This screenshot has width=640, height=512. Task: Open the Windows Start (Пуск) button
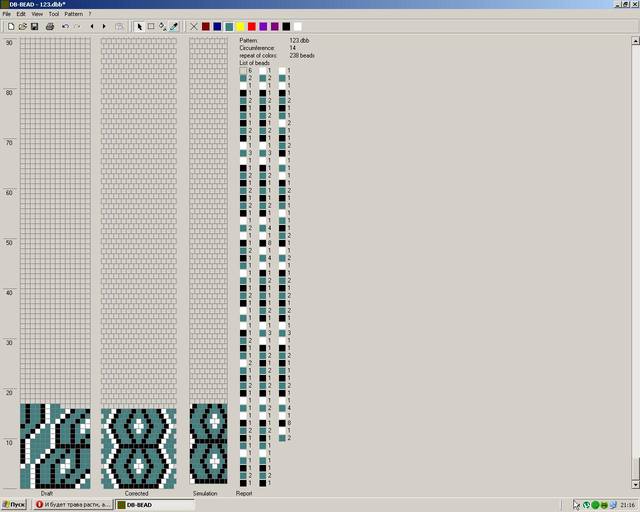coord(14,505)
